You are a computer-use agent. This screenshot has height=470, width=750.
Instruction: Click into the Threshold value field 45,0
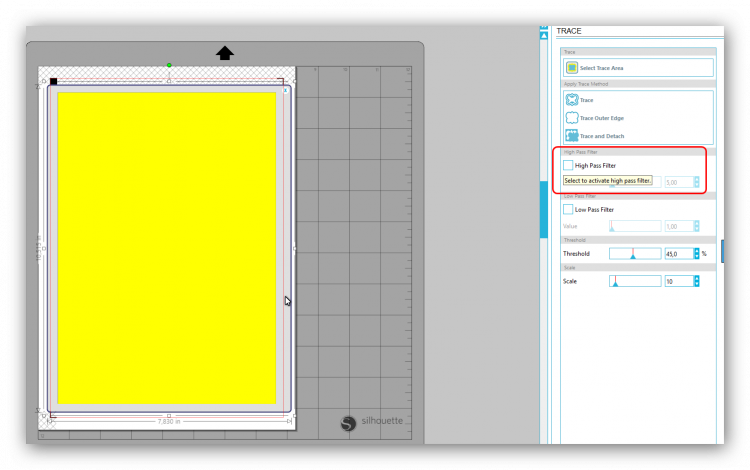[679, 254]
